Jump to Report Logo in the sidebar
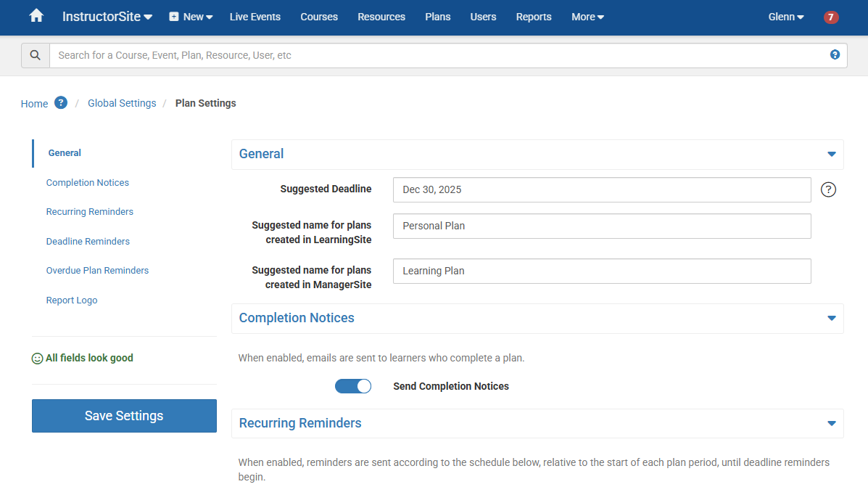Screen dimensions: 868x495 point(72,300)
